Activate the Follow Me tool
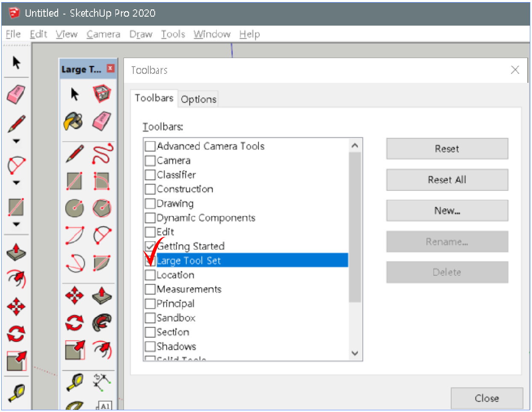This screenshot has height=412, width=532. tap(102, 323)
